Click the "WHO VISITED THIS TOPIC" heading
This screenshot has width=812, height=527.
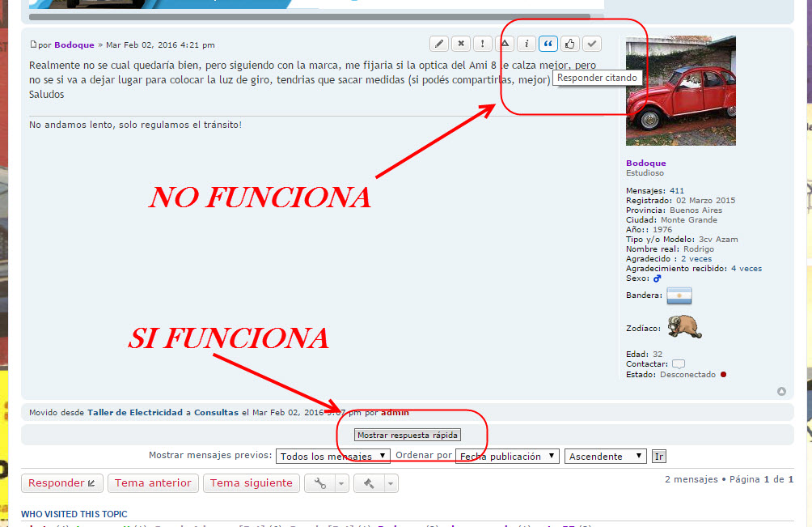pos(74,514)
